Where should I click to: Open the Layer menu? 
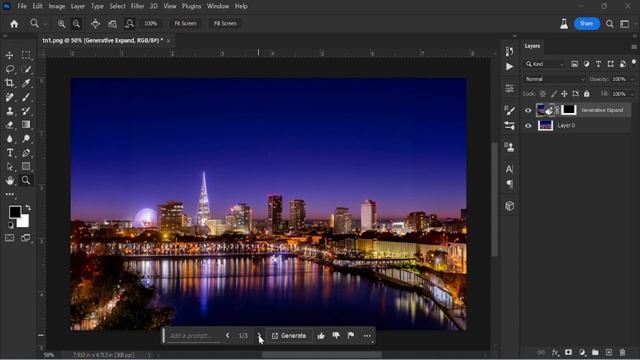(78, 6)
